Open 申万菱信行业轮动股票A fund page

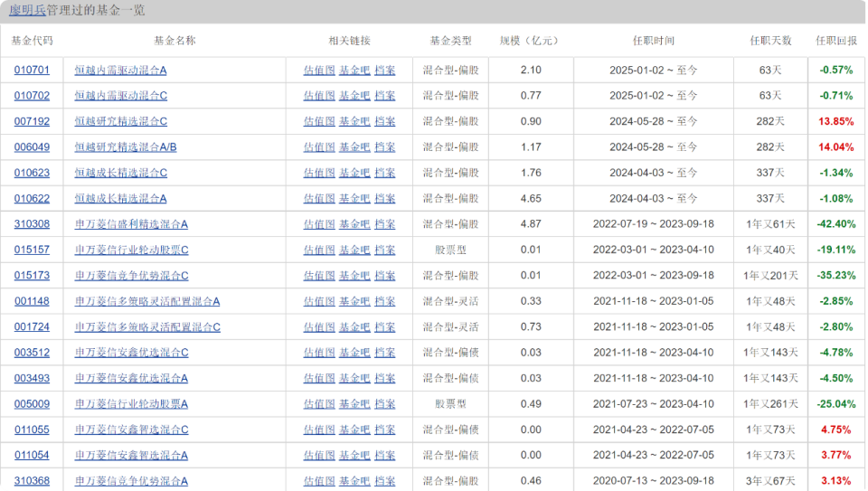131,404
